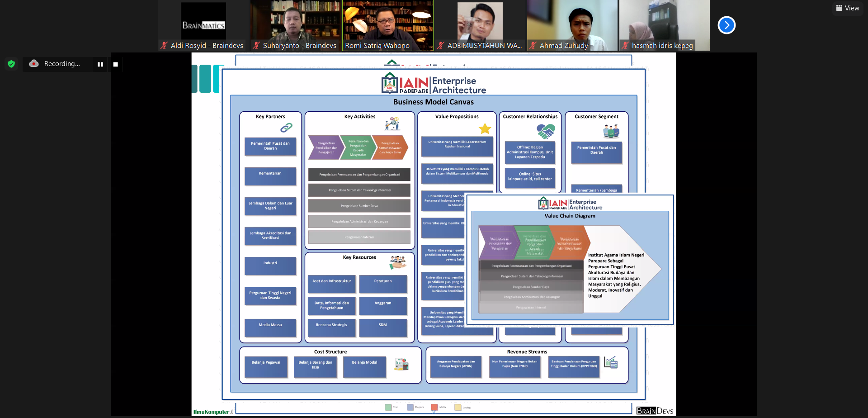The height and width of the screenshot is (418, 868).
Task: Open the View layout menu
Action: click(x=848, y=8)
